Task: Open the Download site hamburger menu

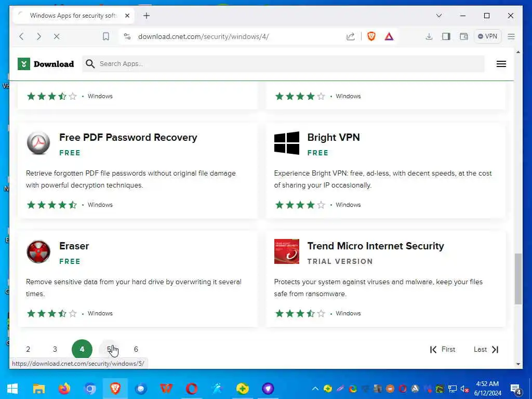Action: click(501, 64)
